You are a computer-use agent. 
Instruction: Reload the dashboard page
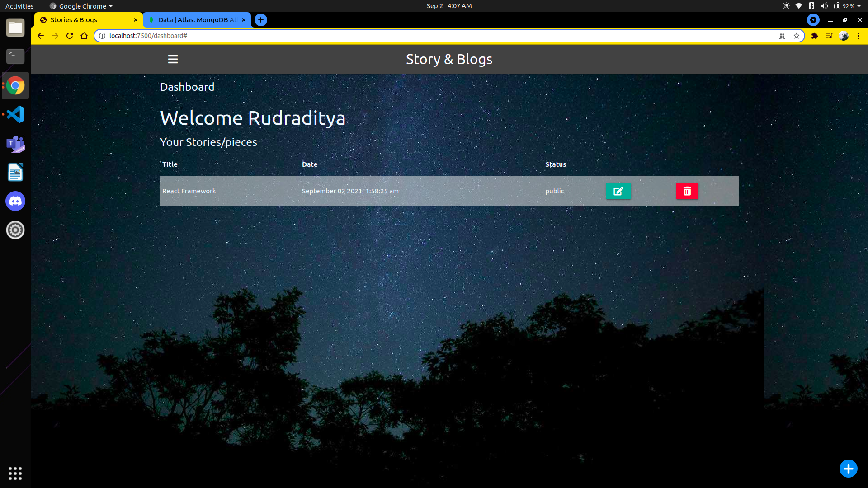click(x=69, y=36)
